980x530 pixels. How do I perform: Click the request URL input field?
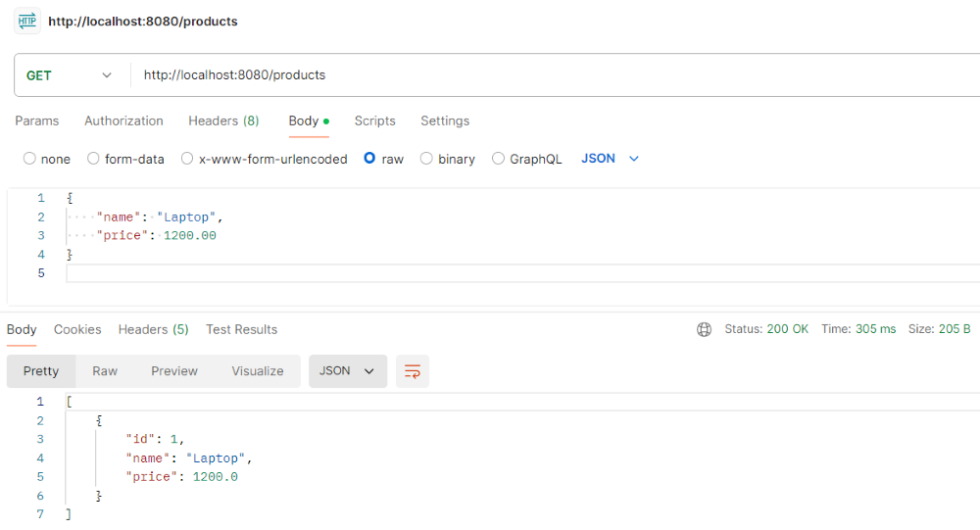point(549,75)
